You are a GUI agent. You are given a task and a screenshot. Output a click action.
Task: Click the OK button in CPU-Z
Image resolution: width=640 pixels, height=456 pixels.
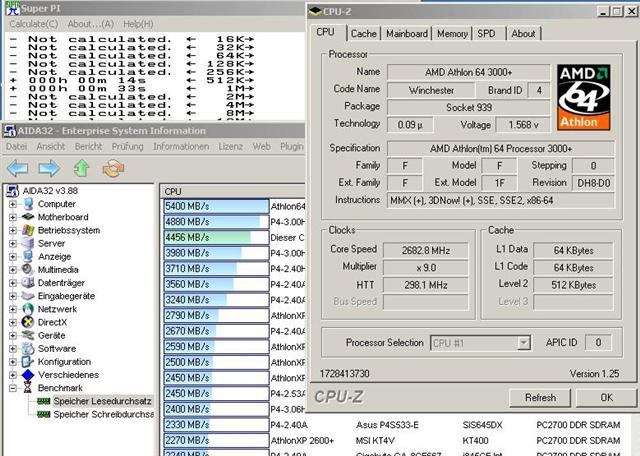(606, 397)
